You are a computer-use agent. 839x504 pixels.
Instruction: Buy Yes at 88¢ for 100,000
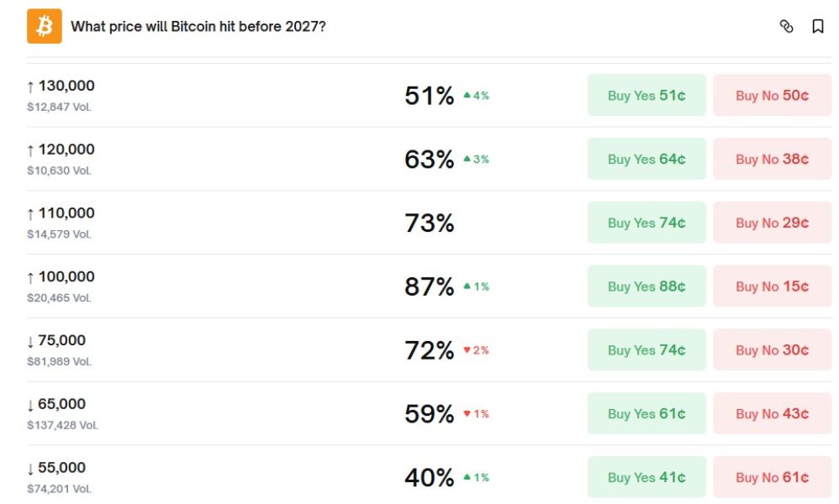pos(646,286)
